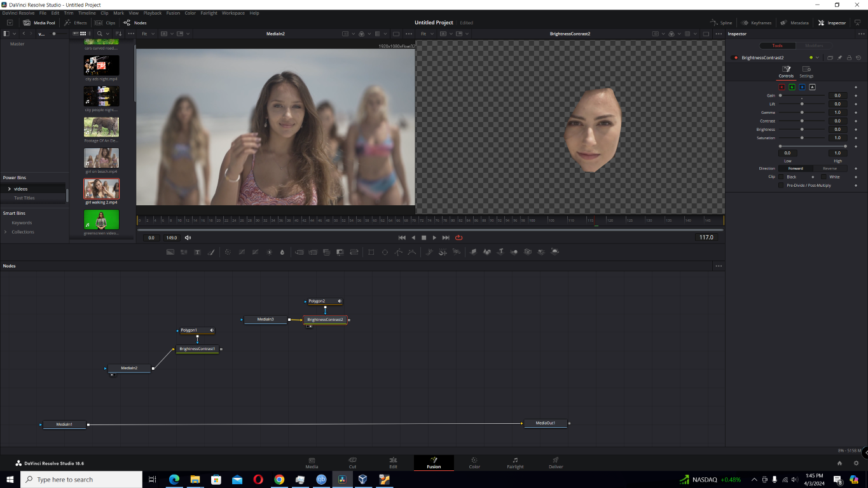The width and height of the screenshot is (868, 488).
Task: Open the Playback menu
Action: pyautogui.click(x=153, y=13)
